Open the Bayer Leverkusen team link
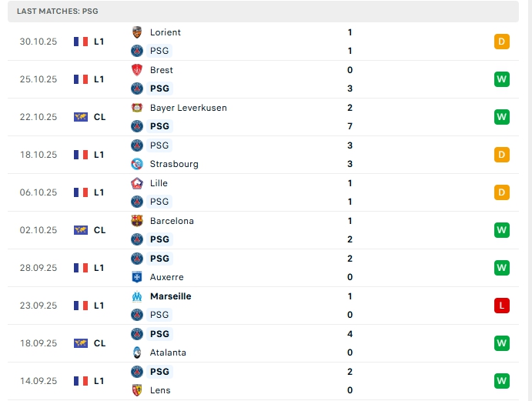532x401 pixels. point(188,108)
